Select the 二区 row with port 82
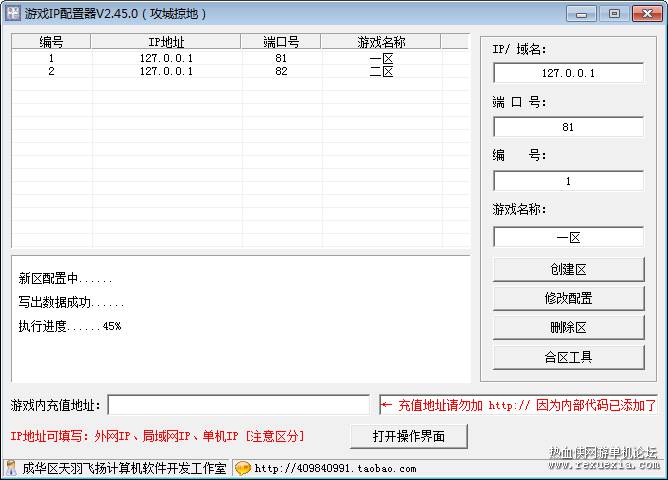The height and width of the screenshot is (480, 668). tap(241, 71)
